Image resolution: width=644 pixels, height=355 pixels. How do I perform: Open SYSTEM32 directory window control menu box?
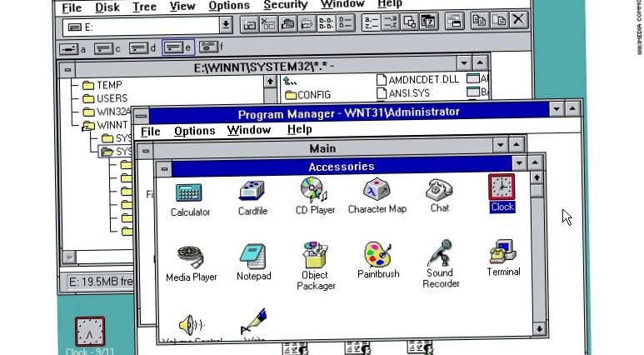click(x=67, y=70)
